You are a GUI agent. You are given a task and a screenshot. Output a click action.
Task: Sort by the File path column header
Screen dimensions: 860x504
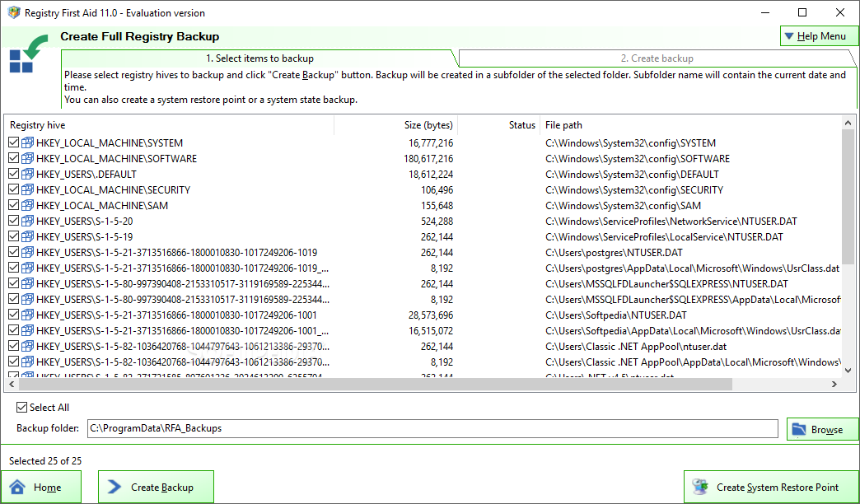pos(690,125)
